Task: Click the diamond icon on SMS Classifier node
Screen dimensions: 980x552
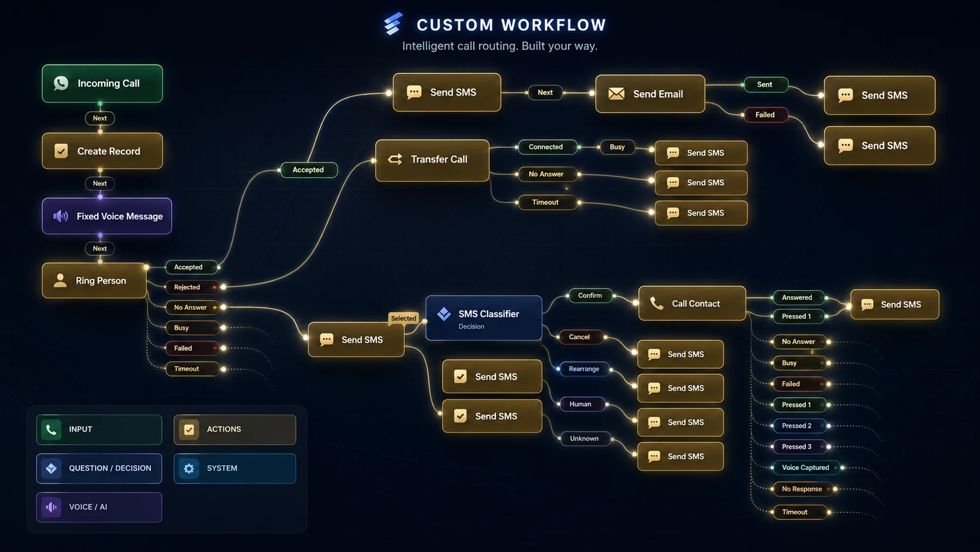Action: coord(444,314)
